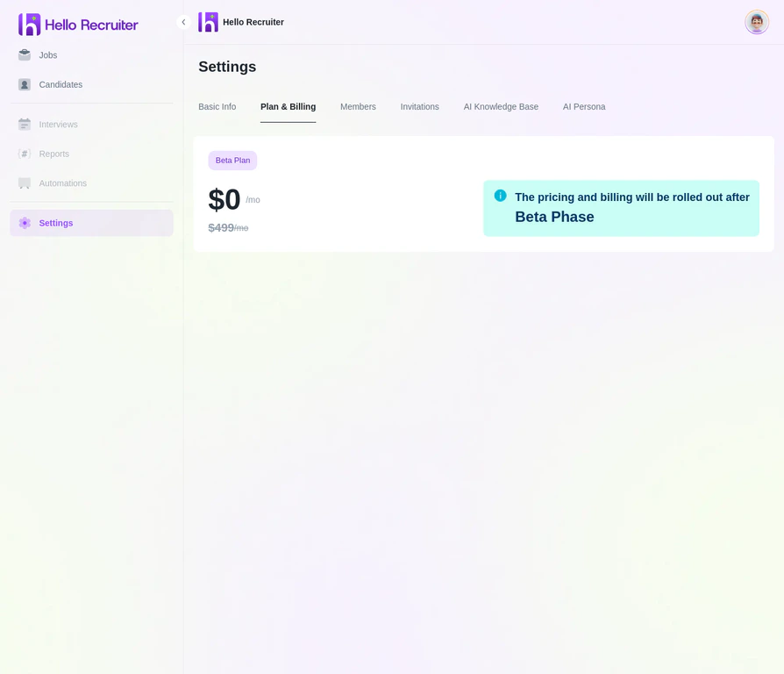The height and width of the screenshot is (674, 784).
Task: Open the AI Knowledge Base tab
Action: tap(501, 106)
